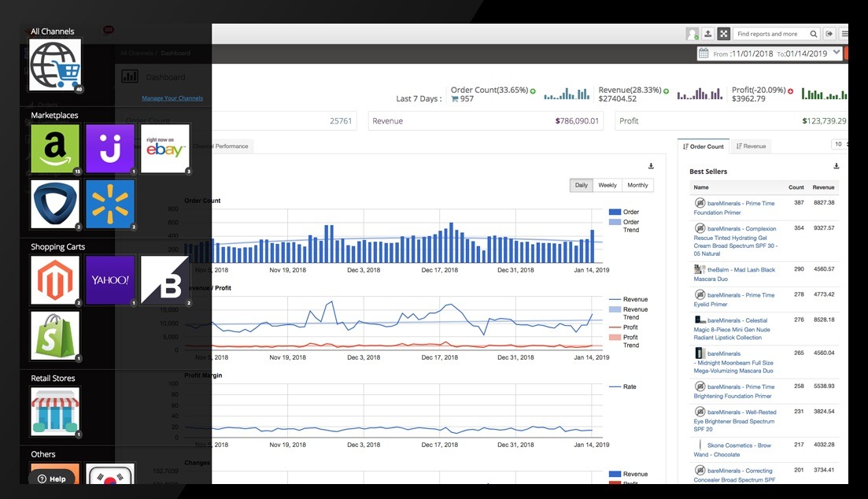Image resolution: width=868 pixels, height=499 pixels.
Task: Click the red notification badge
Action: click(x=109, y=29)
